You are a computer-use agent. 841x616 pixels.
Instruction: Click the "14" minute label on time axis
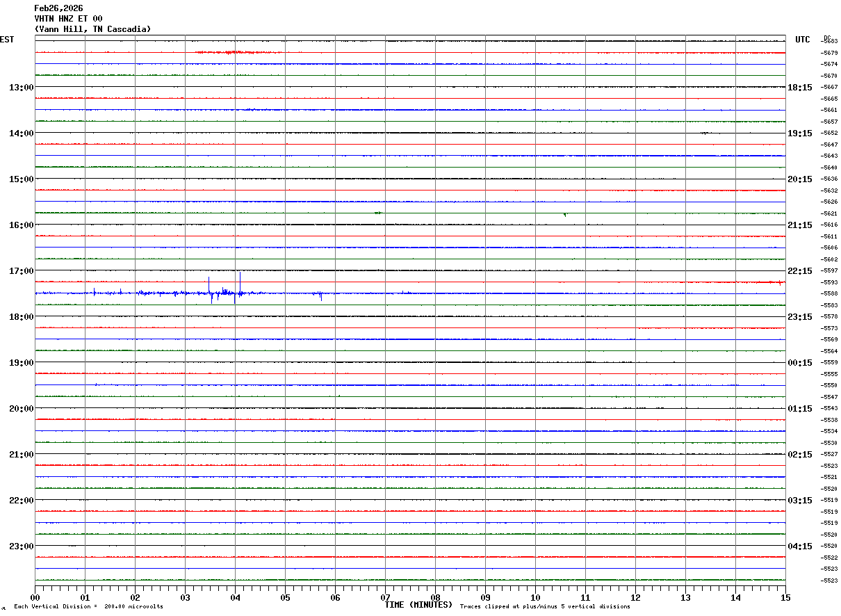735,597
